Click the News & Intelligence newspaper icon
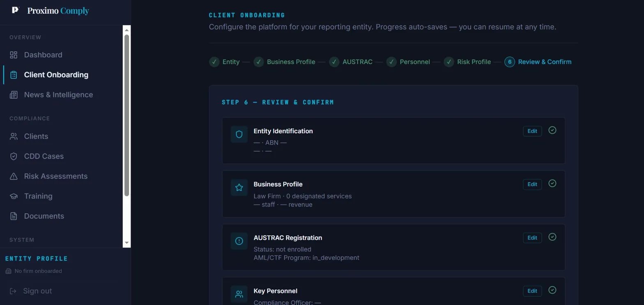The height and width of the screenshot is (305, 644). 14,95
